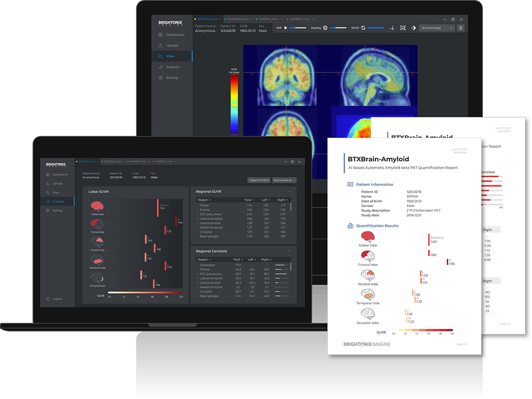Switch to 12345678_Anon tab on the monitor

[x=208, y=19]
